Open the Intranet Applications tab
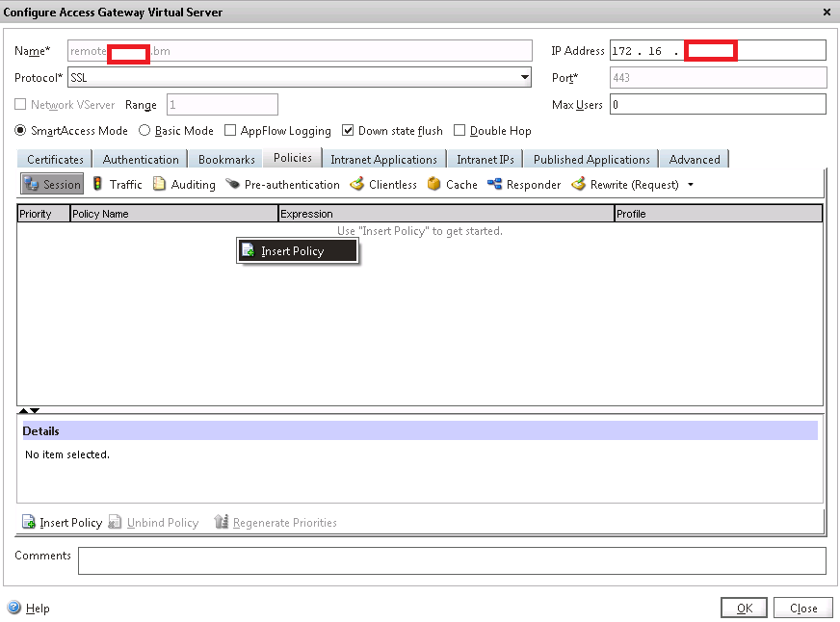 (x=383, y=160)
